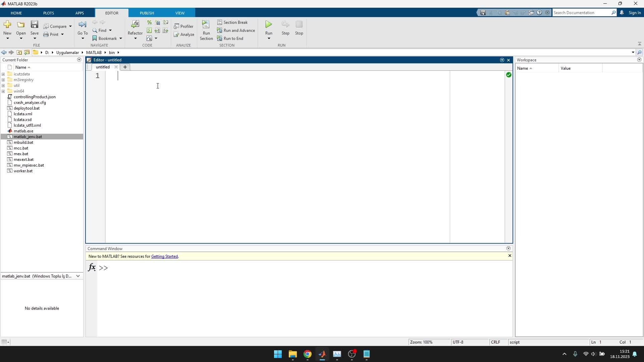Click the quick access Save icon
This screenshot has height=362, width=644.
[x=483, y=13]
